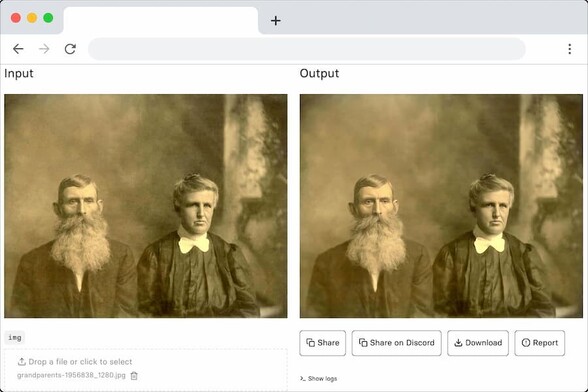The width and height of the screenshot is (588, 392).
Task: Click the browser address bar
Action: [307, 49]
